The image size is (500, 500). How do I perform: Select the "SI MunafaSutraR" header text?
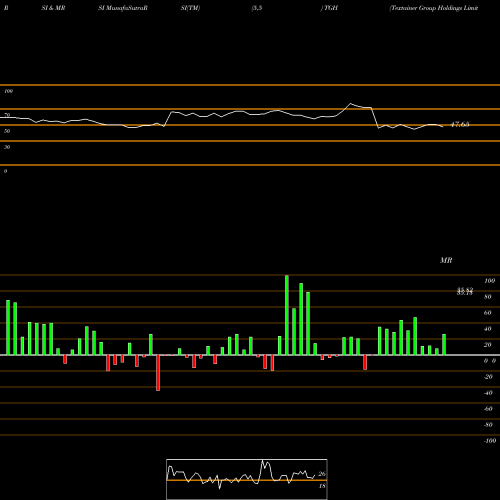[x=123, y=8]
